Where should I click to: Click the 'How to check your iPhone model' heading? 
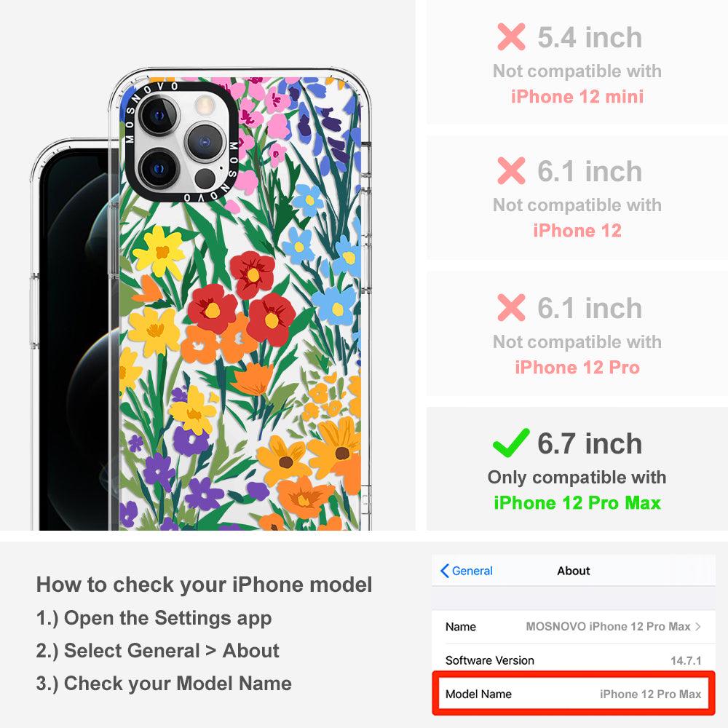pyautogui.click(x=205, y=585)
